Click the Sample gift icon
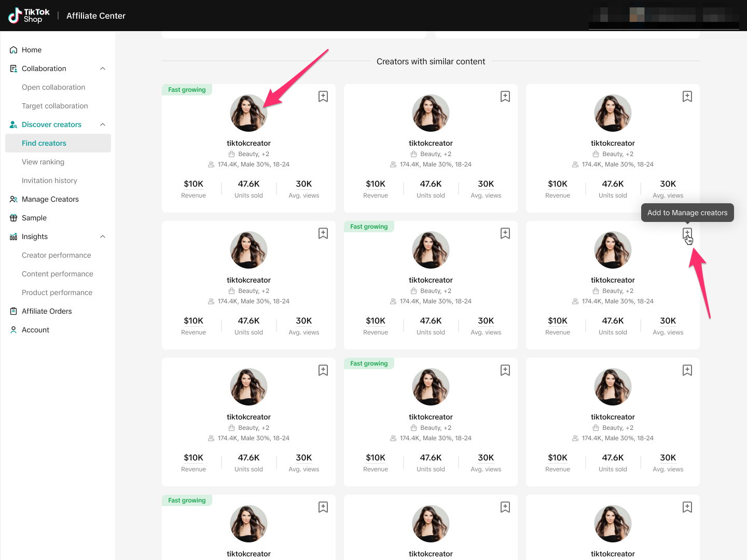 pos(13,218)
